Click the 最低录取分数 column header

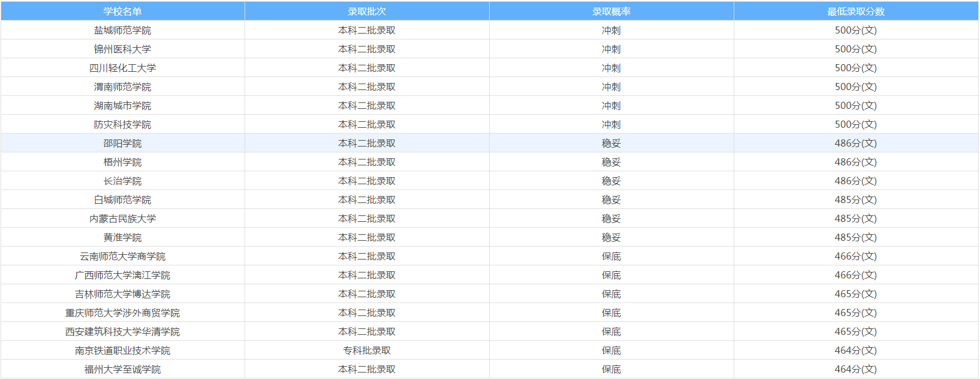point(856,11)
